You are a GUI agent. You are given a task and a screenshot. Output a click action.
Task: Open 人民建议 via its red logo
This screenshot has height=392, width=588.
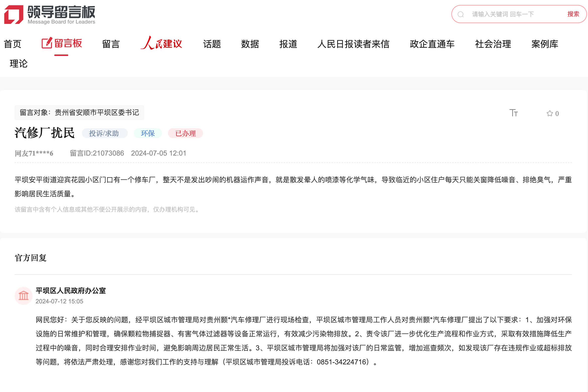(x=161, y=44)
